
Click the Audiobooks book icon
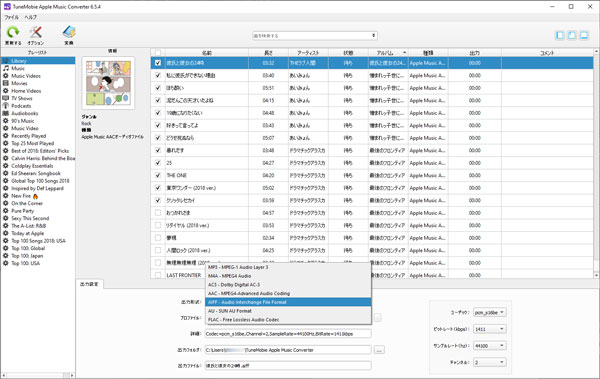point(5,113)
